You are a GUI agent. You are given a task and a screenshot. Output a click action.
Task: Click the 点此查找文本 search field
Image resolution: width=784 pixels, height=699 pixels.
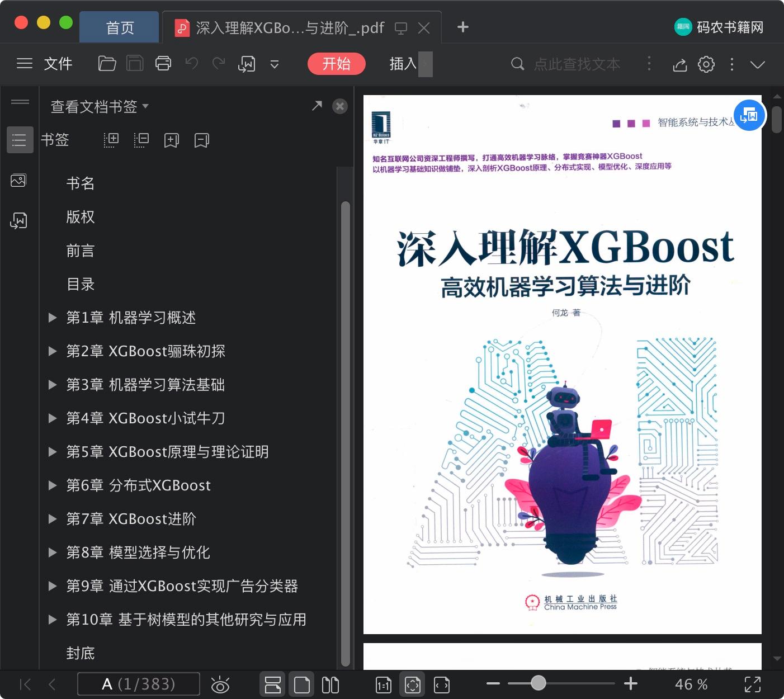577,64
